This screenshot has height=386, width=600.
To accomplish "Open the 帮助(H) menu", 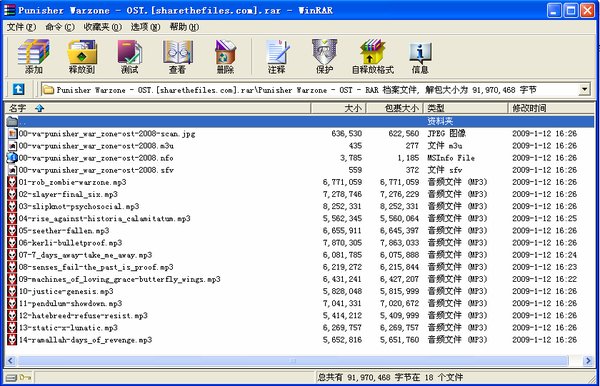I will point(184,27).
